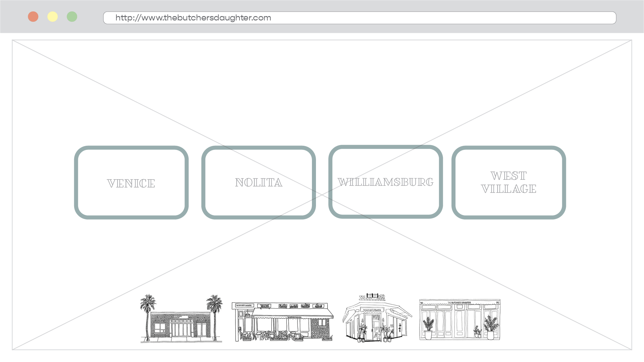Open the Williamsburg corner storefront sketch

click(377, 317)
